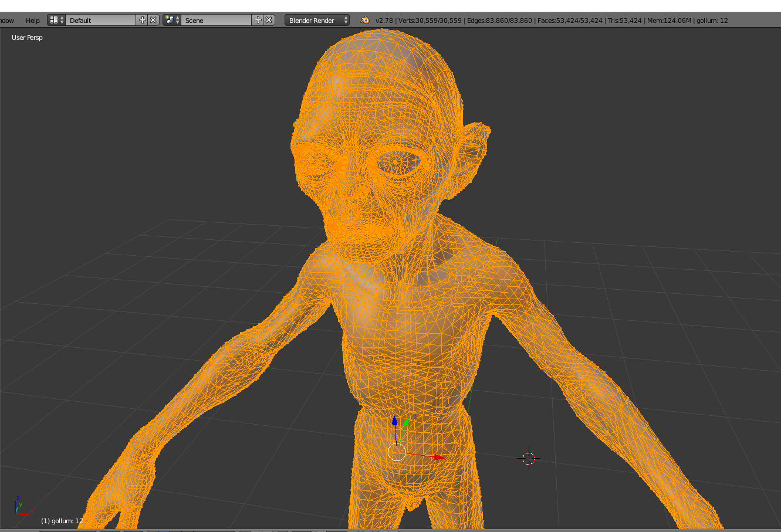Image resolution: width=781 pixels, height=532 pixels.
Task: Click the Tris:53,424 statistic
Action: [x=625, y=21]
